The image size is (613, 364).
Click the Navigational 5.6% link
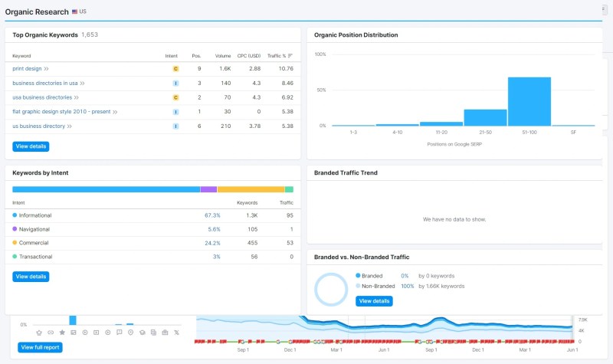click(214, 229)
